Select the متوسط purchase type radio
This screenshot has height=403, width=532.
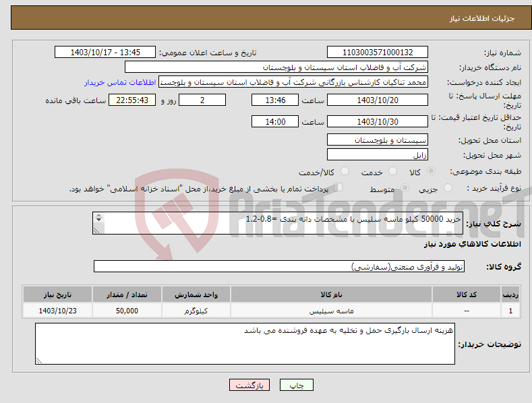[405, 187]
